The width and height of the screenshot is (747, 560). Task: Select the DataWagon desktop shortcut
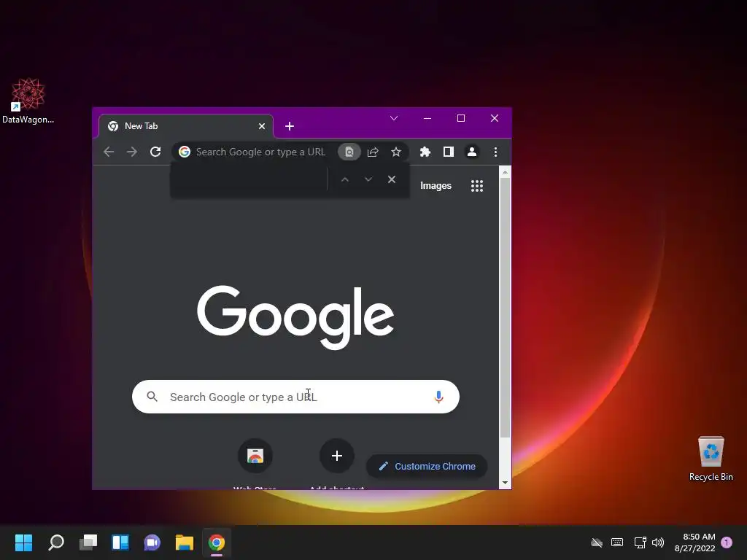pyautogui.click(x=28, y=101)
